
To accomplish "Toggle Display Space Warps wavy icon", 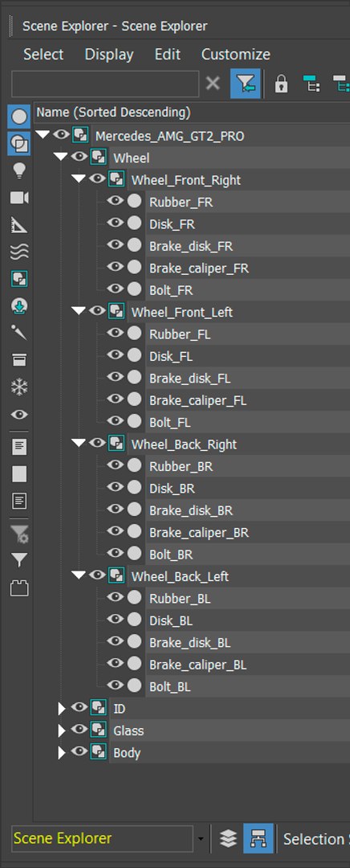I will click(19, 252).
